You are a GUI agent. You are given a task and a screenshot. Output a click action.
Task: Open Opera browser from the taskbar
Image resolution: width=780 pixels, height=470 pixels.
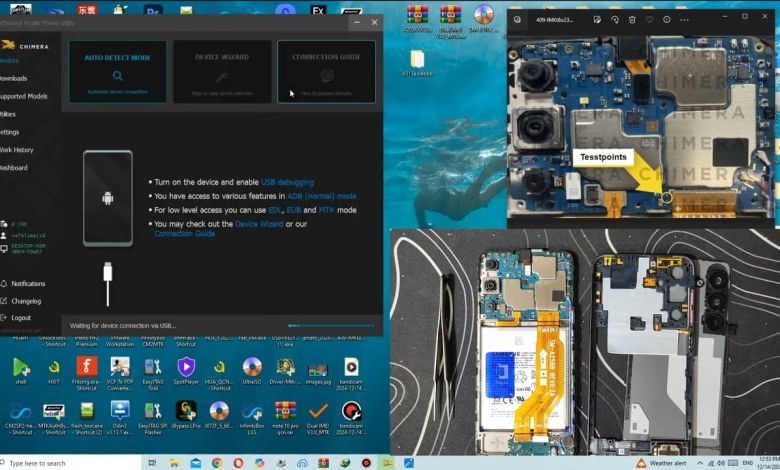[238, 463]
